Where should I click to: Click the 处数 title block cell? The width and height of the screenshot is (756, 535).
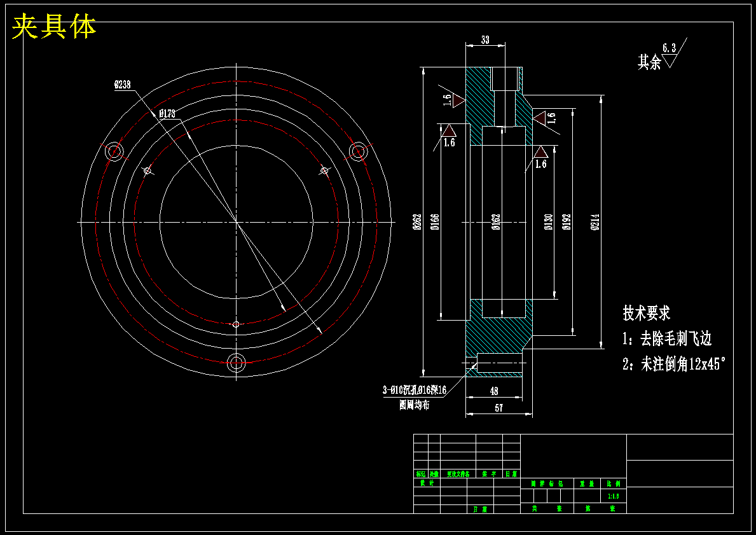pyautogui.click(x=434, y=474)
